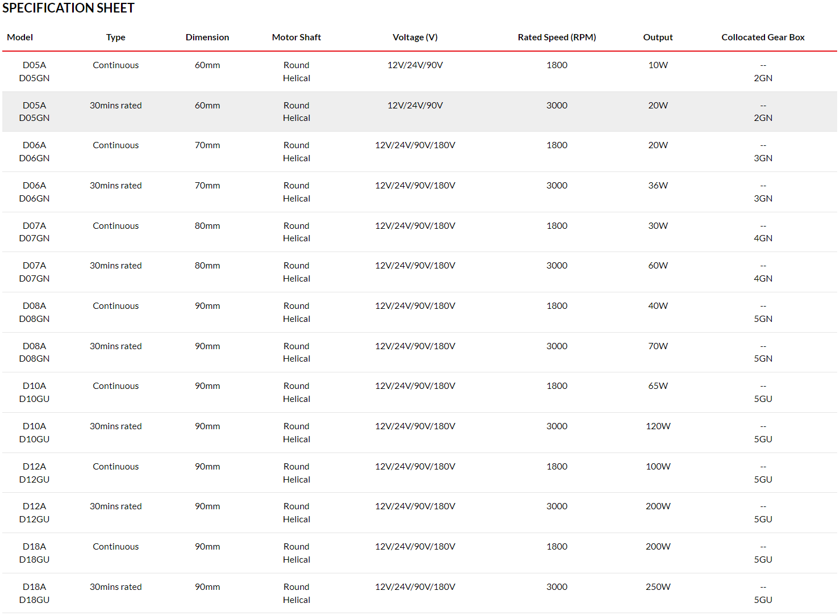Screen dimensions: 840x616
Task: Click 80mm dimension in the 30W row
Action: point(207,225)
